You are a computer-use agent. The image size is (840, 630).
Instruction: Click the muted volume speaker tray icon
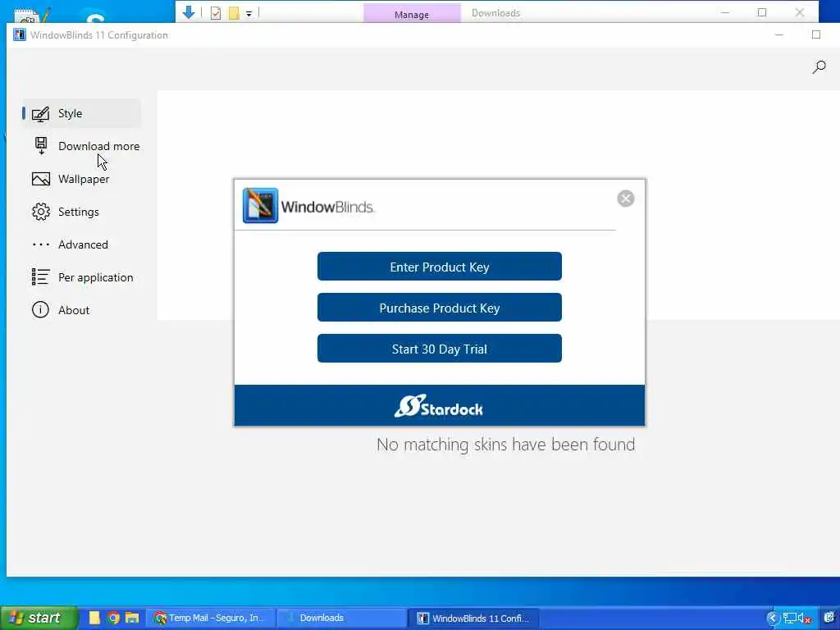[804, 619]
